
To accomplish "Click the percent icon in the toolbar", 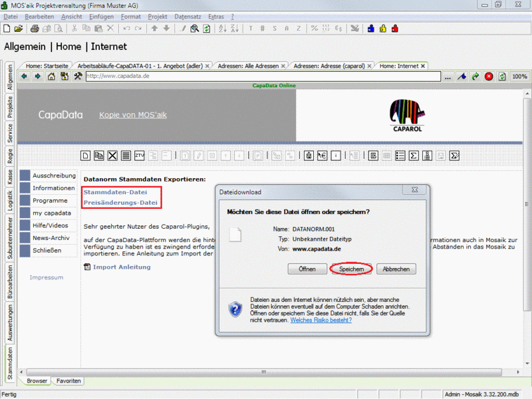I will tap(314, 29).
